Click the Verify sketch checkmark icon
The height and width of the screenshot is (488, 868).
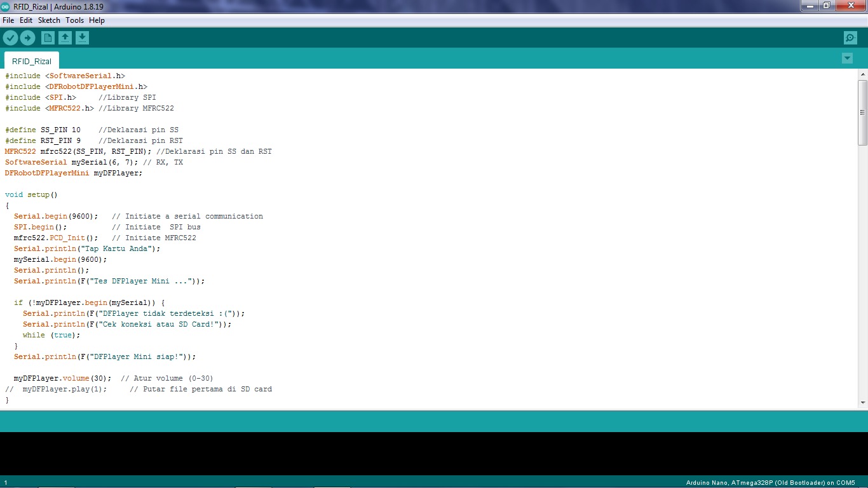[x=10, y=38]
